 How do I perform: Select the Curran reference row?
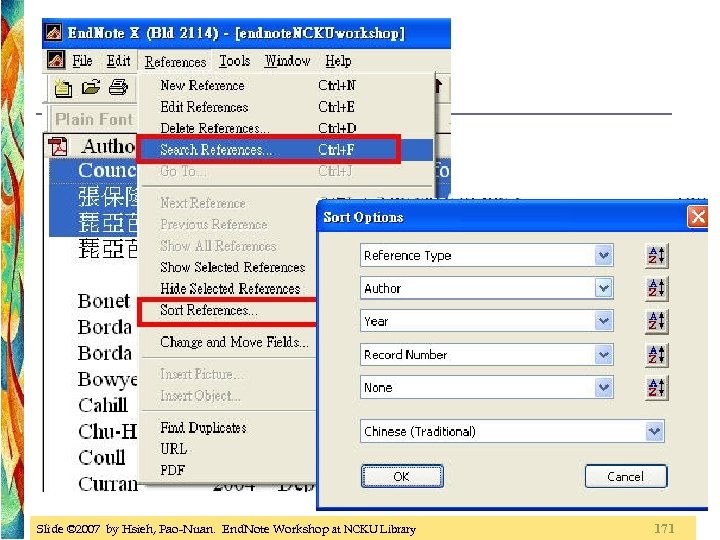tap(107, 484)
